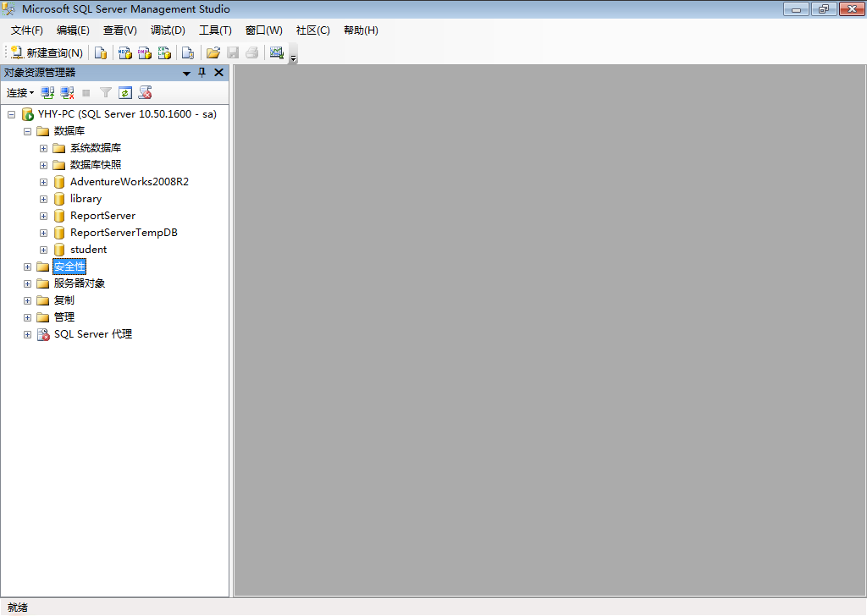The image size is (867, 616).
Task: Select the 数据库 tree folder label
Action: [69, 131]
